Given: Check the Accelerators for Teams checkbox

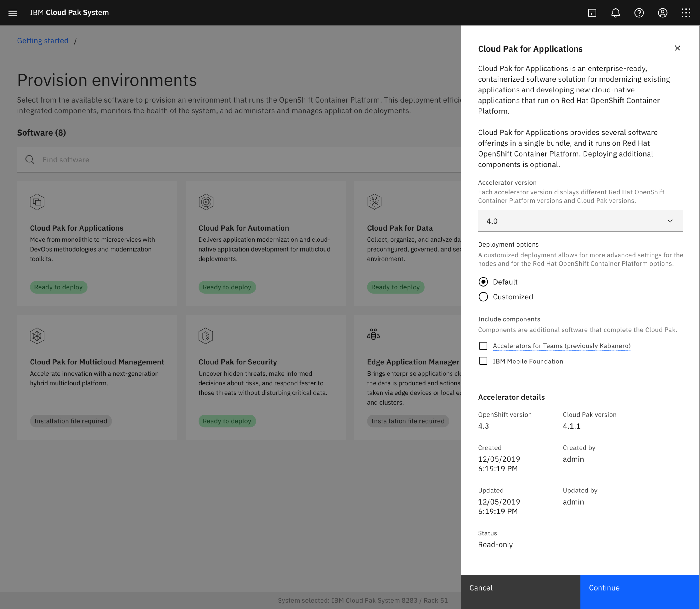Looking at the screenshot, I should (x=483, y=346).
